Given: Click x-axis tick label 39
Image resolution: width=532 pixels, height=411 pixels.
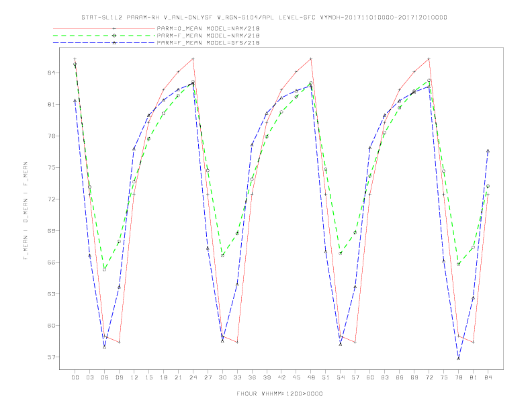Looking at the screenshot, I should coord(267,377).
